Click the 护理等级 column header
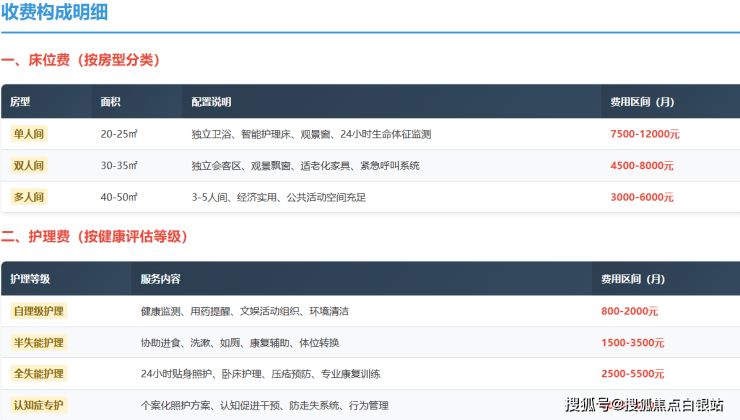 point(29,279)
